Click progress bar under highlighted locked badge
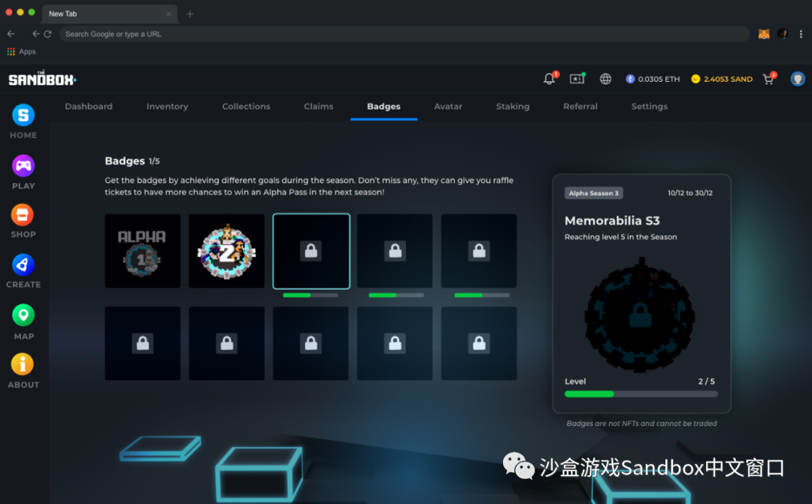812x504 pixels. (311, 295)
